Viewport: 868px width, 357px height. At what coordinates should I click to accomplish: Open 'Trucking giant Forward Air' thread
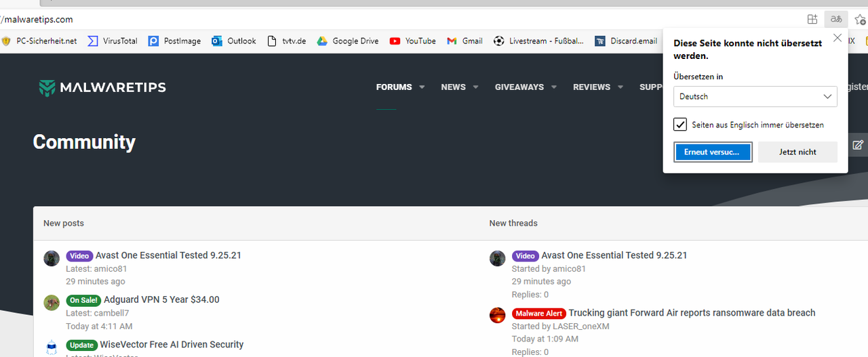[692, 313]
